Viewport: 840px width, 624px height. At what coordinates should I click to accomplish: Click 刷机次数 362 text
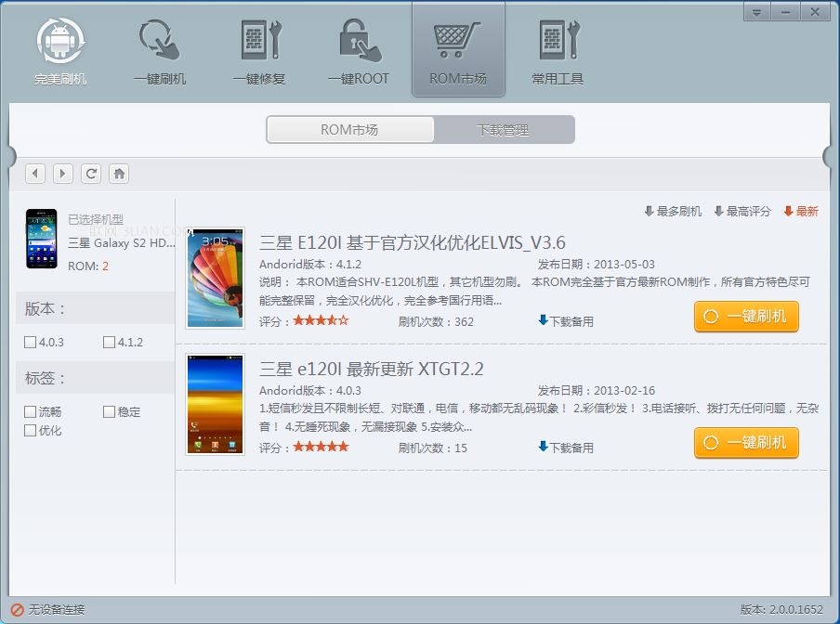tap(436, 321)
